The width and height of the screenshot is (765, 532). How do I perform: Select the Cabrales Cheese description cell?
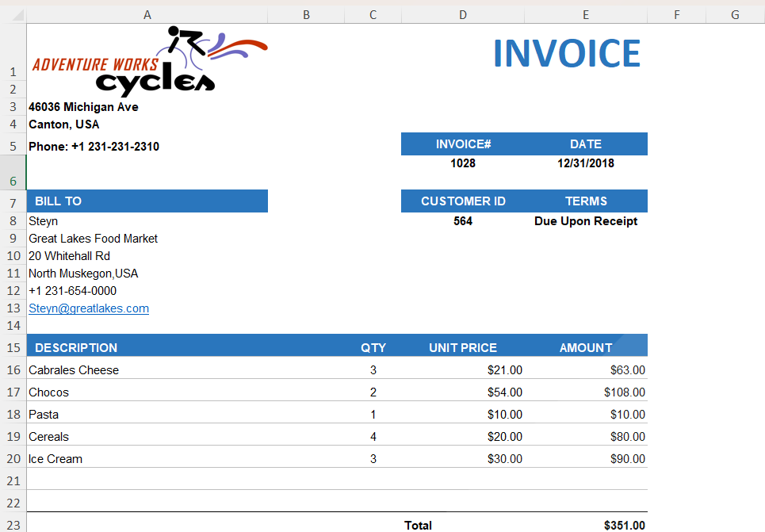[x=147, y=370]
